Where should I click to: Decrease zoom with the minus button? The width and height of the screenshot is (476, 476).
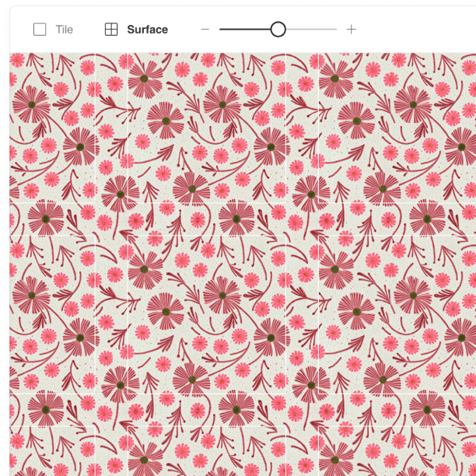(x=205, y=30)
